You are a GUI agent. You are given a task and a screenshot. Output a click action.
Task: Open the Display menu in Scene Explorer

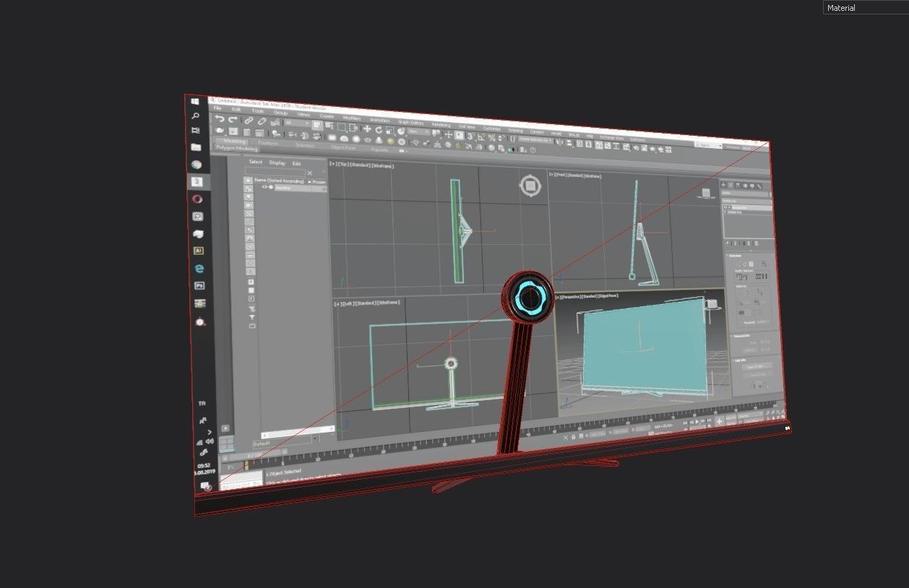pos(277,163)
